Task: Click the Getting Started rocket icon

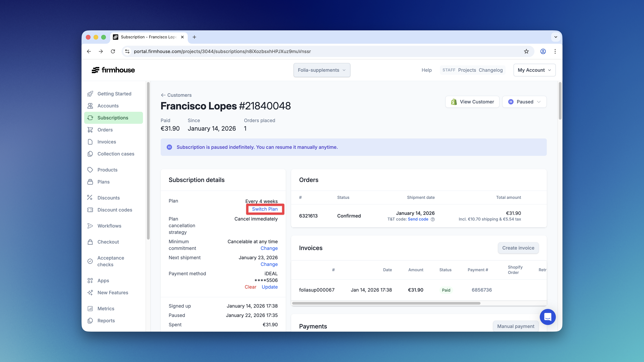Action: click(90, 94)
